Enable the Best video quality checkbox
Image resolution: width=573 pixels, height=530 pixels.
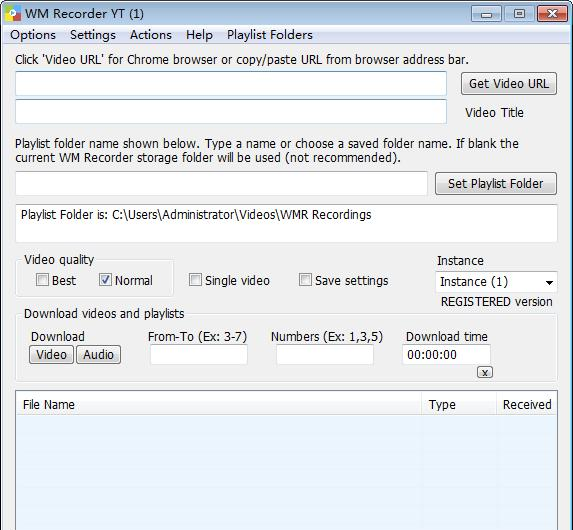[42, 280]
